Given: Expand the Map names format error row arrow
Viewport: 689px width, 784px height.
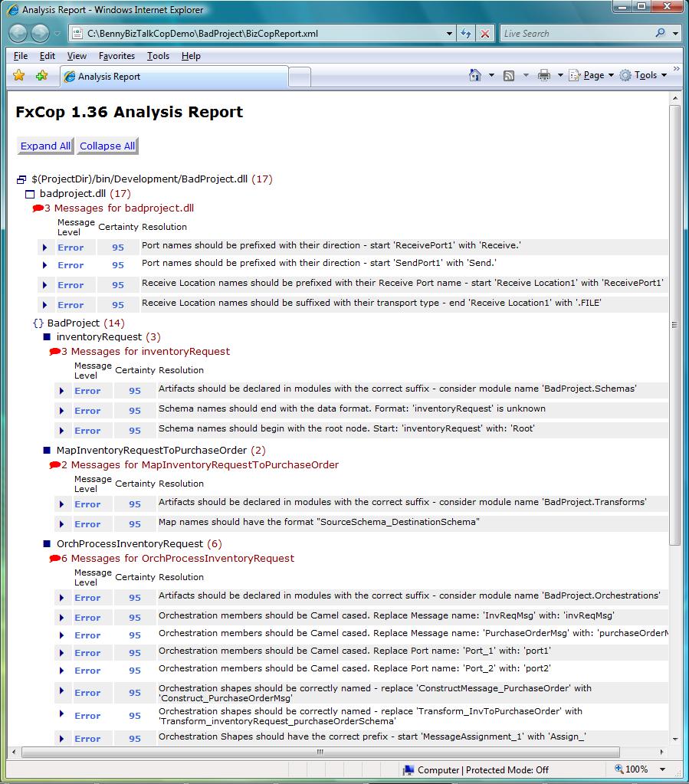Looking at the screenshot, I should tap(61, 524).
